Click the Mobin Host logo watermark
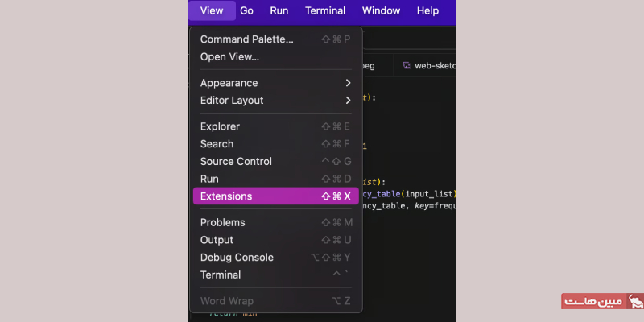The width and height of the screenshot is (644, 322). [x=602, y=301]
